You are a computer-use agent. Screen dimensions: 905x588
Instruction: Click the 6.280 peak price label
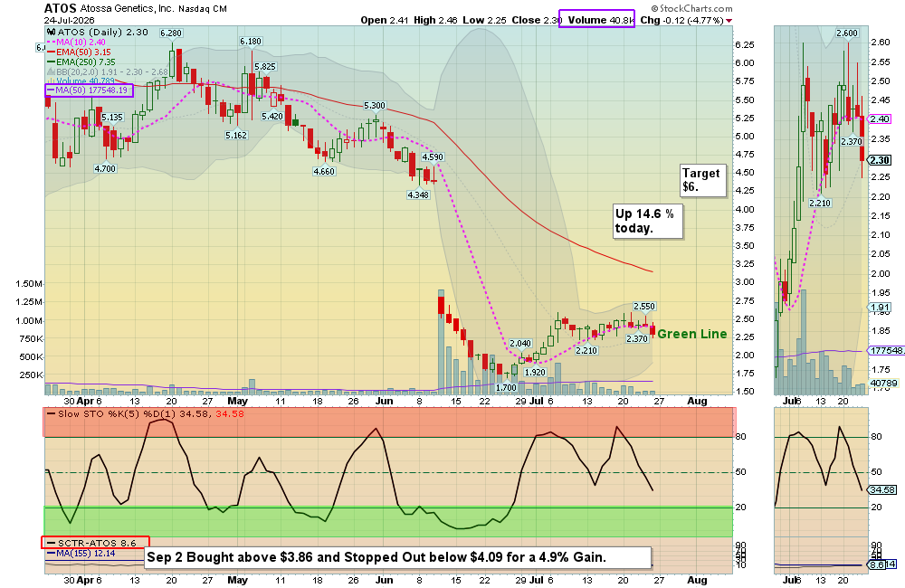(x=171, y=33)
